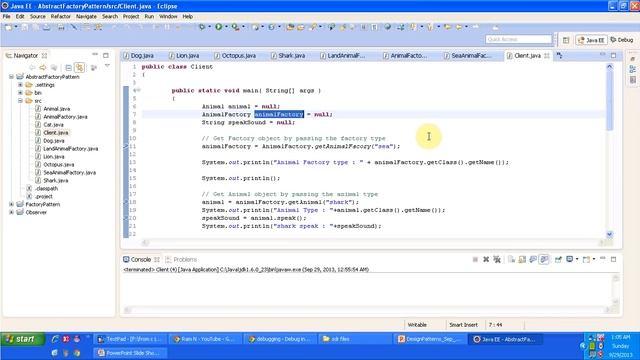
Task: Click the Navigator Forward arrow icon
Action: 43,67
